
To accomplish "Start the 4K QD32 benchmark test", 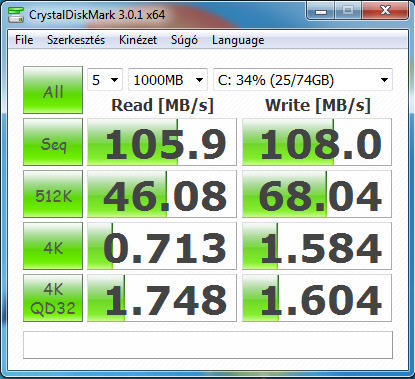I will (x=53, y=298).
